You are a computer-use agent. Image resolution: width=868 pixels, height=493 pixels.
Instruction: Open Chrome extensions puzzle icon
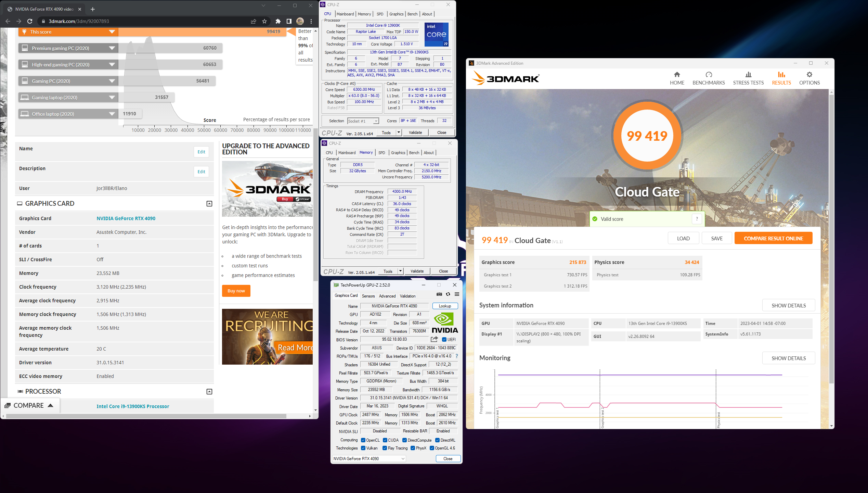(278, 21)
